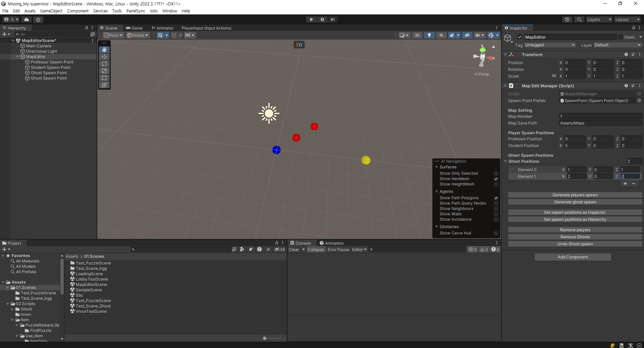This screenshot has width=644, height=348.
Task: Toggle 2D view mode
Action: [417, 35]
